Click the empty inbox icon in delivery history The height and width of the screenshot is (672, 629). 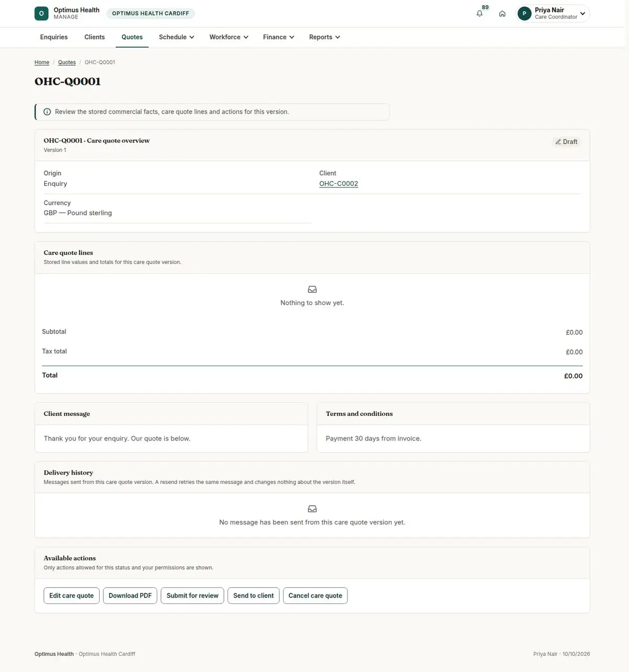[x=312, y=509]
